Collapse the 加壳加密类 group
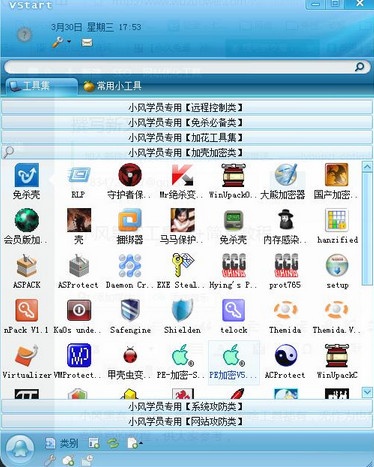 pos(187,152)
